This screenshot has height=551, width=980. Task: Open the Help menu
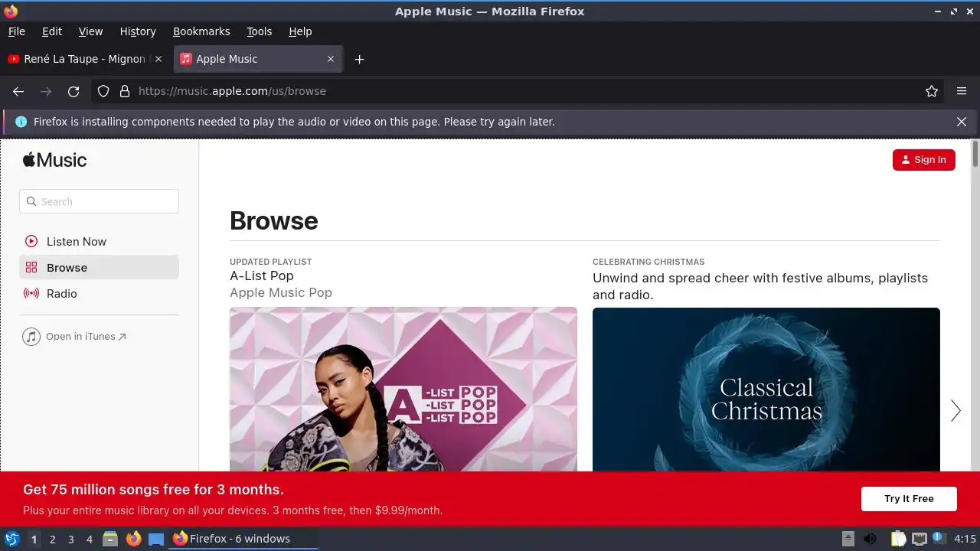click(x=300, y=31)
